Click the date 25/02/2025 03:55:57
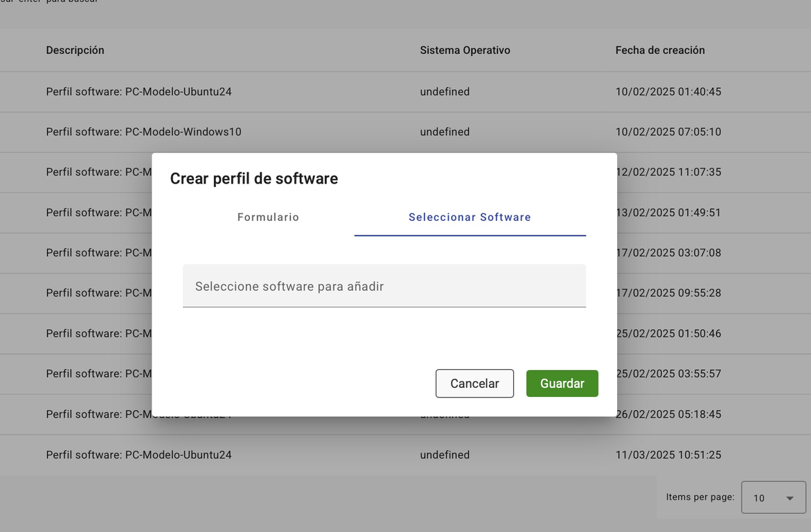 pos(670,373)
